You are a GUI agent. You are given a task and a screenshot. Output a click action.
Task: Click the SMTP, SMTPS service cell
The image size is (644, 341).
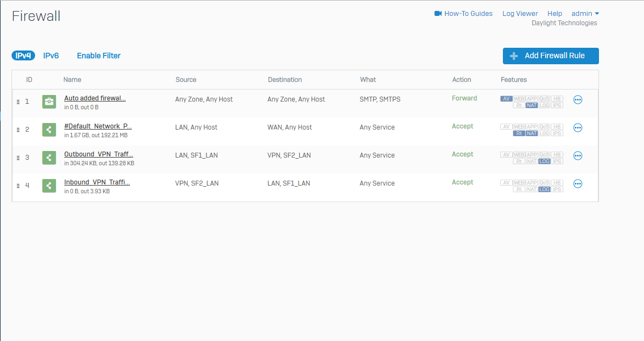coord(380,99)
